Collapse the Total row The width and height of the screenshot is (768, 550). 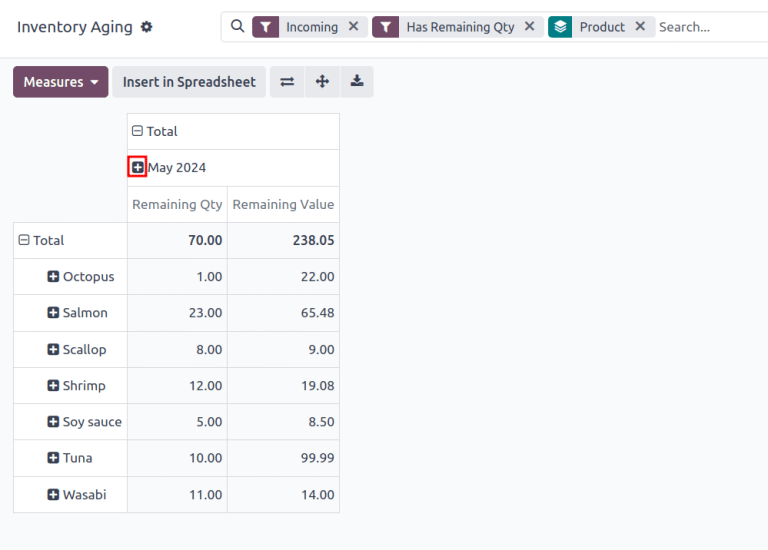pyautogui.click(x=24, y=240)
